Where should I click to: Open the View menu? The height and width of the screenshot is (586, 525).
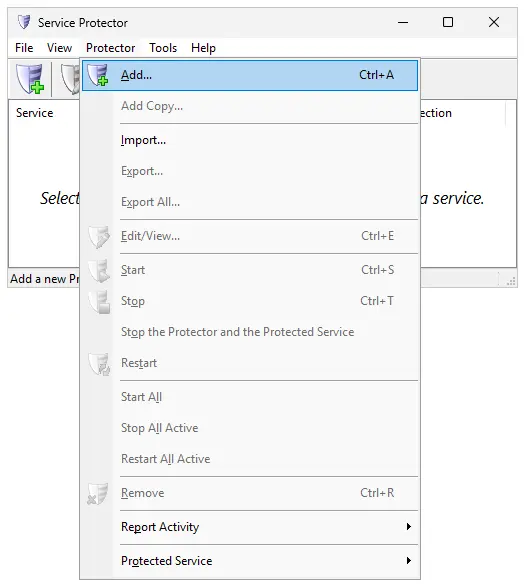pos(59,48)
